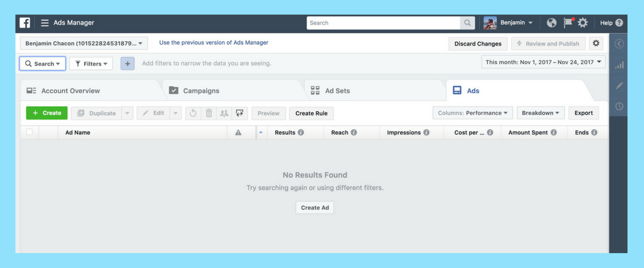Click the share feedback icon in toolbar
The height and width of the screenshot is (268, 644).
[240, 113]
